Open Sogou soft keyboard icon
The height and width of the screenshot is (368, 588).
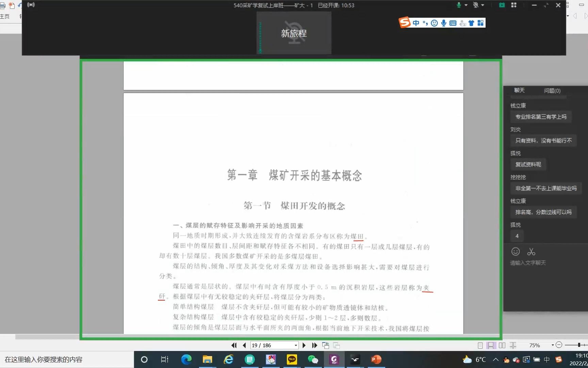(x=453, y=23)
